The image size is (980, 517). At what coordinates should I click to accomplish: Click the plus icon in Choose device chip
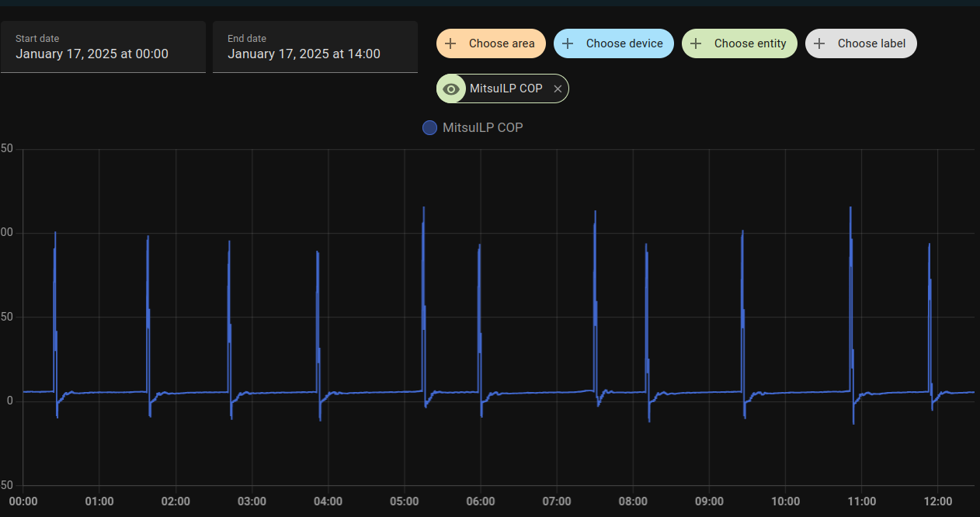coord(568,43)
